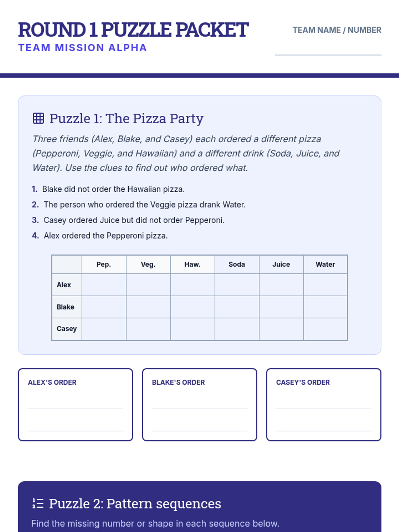Click the Puzzle 1: The Pizza Party heading
The height and width of the screenshot is (532, 399).
[126, 119]
